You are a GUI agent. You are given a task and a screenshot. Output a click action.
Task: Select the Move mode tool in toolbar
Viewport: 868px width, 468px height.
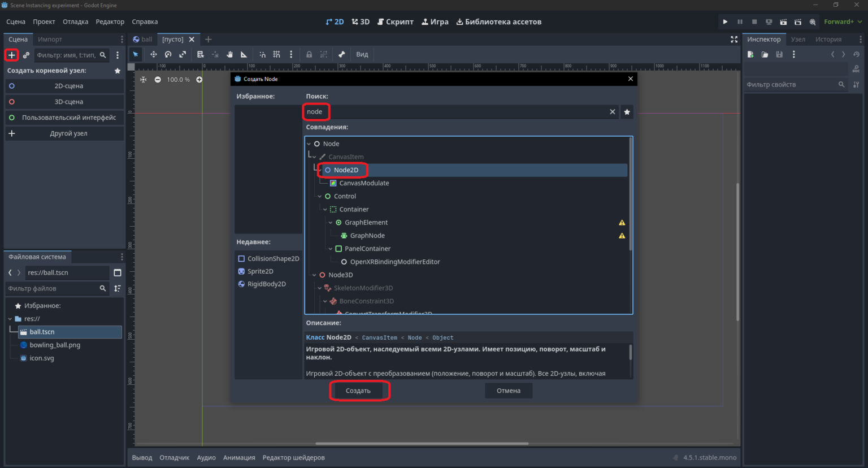(x=153, y=54)
